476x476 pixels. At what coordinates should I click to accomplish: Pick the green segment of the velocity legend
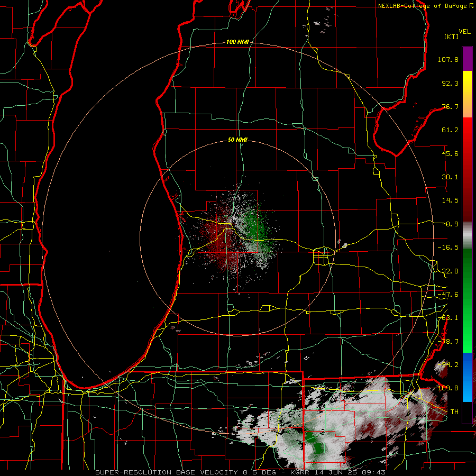click(467, 300)
